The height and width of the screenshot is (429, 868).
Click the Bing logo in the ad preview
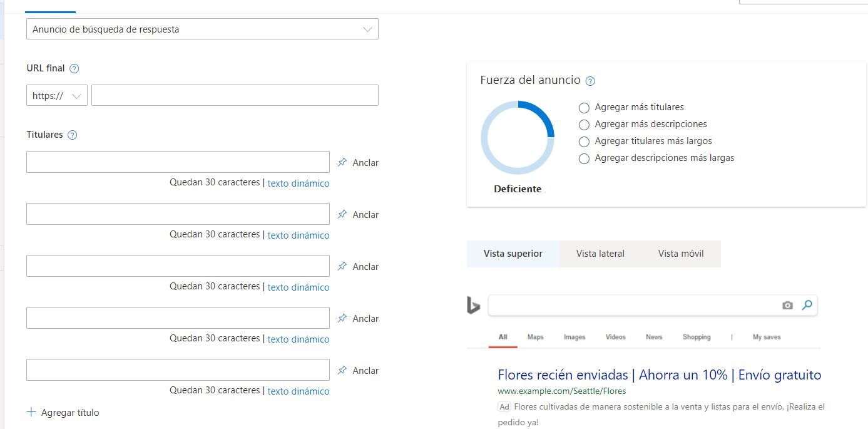(474, 305)
